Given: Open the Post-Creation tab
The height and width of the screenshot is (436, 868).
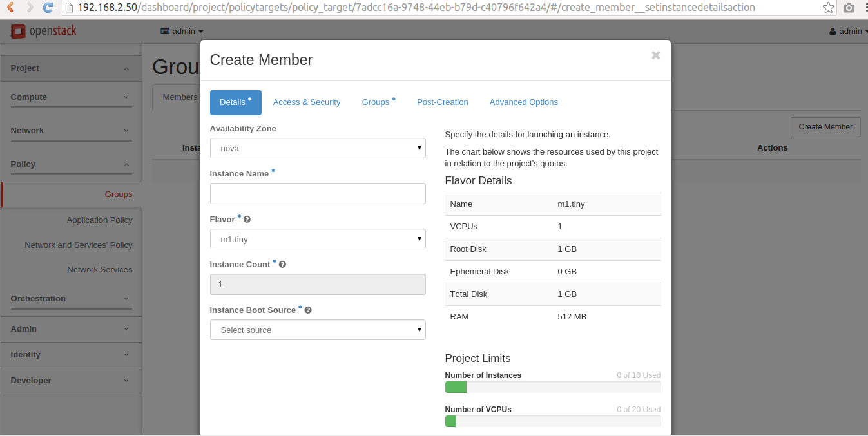Looking at the screenshot, I should tap(443, 102).
